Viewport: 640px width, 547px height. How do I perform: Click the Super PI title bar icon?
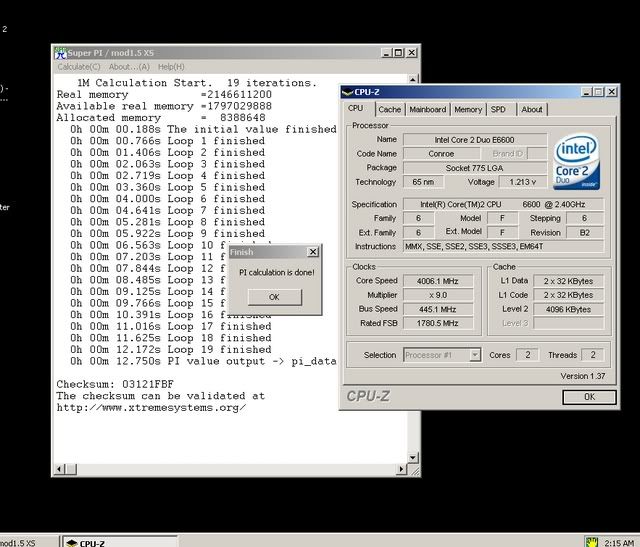click(x=61, y=53)
